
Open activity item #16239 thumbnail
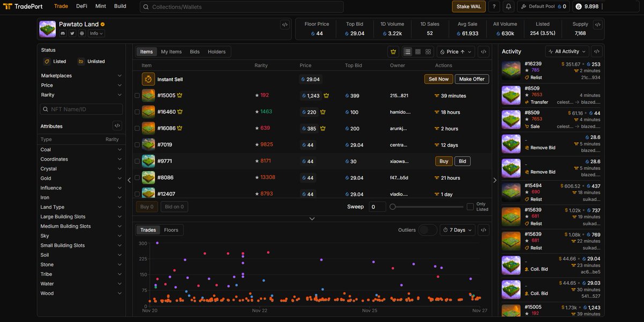(x=511, y=71)
